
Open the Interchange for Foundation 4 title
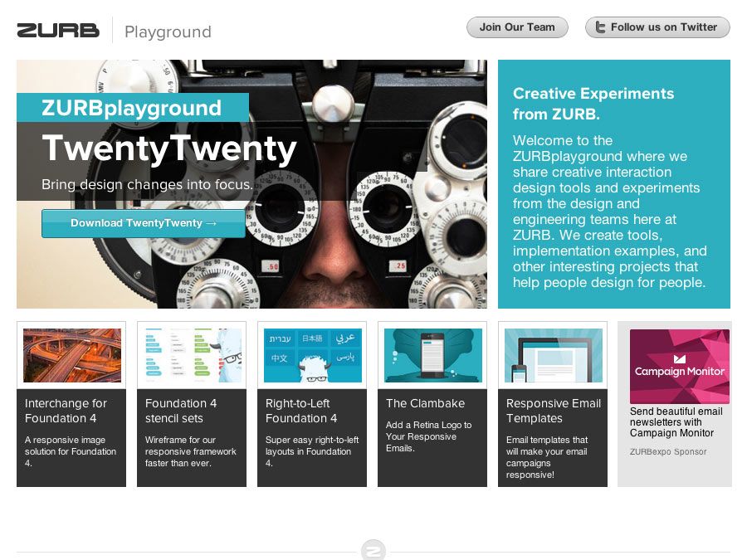click(66, 411)
